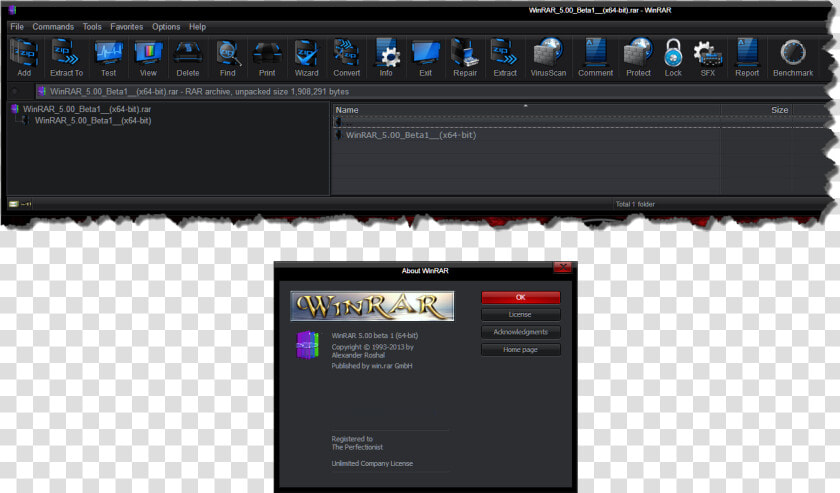Run the VirusScan tool
This screenshot has height=493, width=840.
point(548,58)
